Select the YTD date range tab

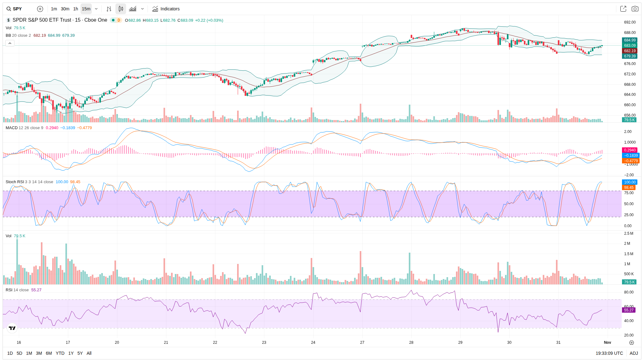[x=60, y=353]
